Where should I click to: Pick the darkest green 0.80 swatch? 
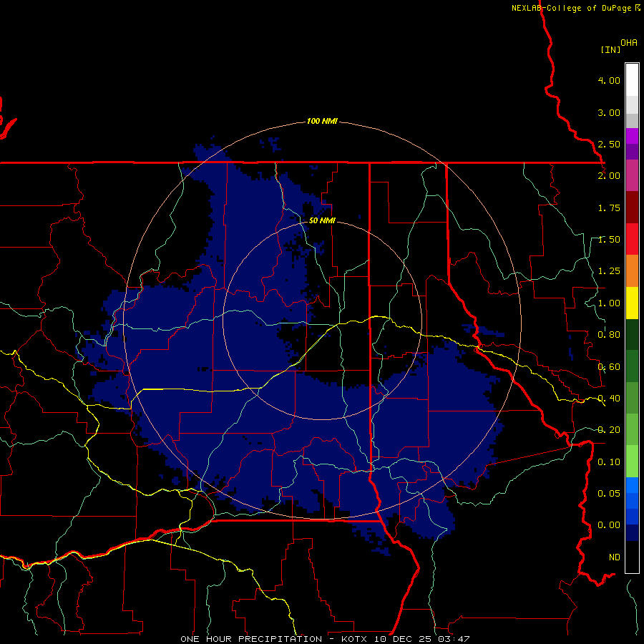(x=632, y=334)
